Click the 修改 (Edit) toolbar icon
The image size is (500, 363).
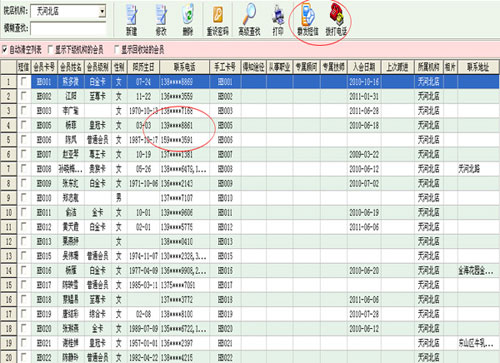click(x=161, y=19)
